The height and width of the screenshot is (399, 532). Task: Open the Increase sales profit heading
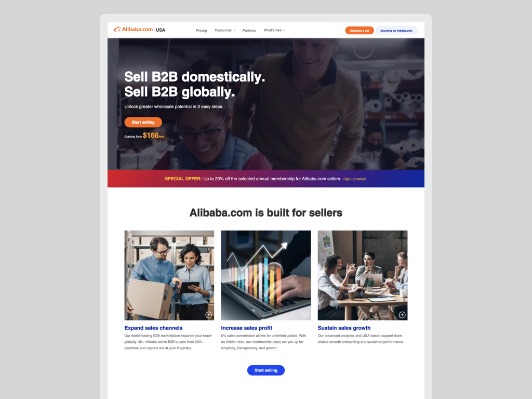coord(246,328)
